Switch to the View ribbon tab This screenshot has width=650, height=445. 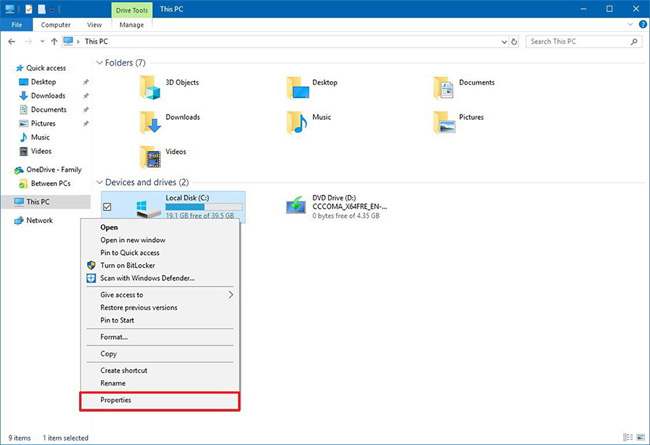(94, 25)
